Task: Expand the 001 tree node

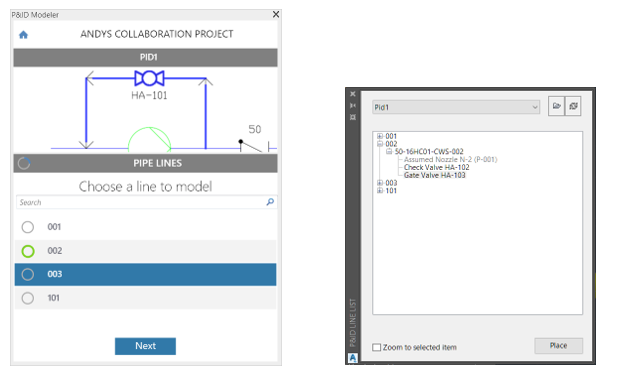Action: click(x=380, y=136)
